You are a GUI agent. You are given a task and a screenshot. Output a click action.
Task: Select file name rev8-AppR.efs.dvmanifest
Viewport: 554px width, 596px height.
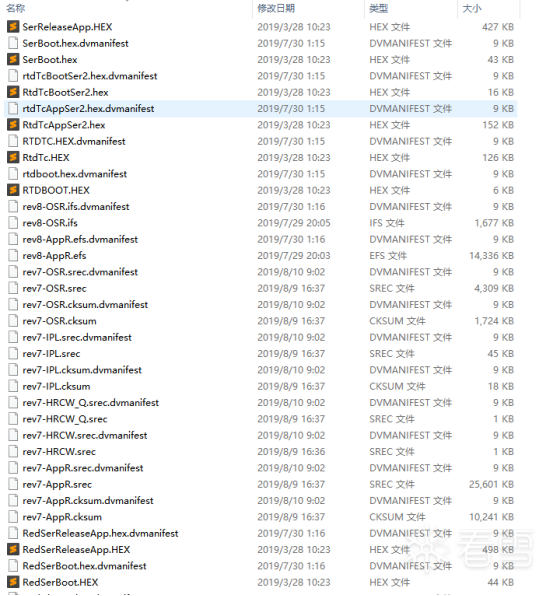tap(80, 239)
